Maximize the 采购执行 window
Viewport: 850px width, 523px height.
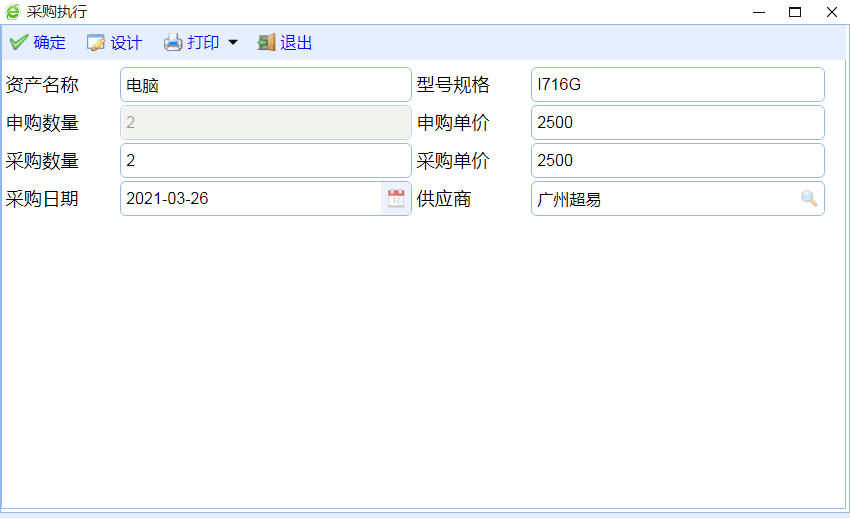(x=795, y=12)
